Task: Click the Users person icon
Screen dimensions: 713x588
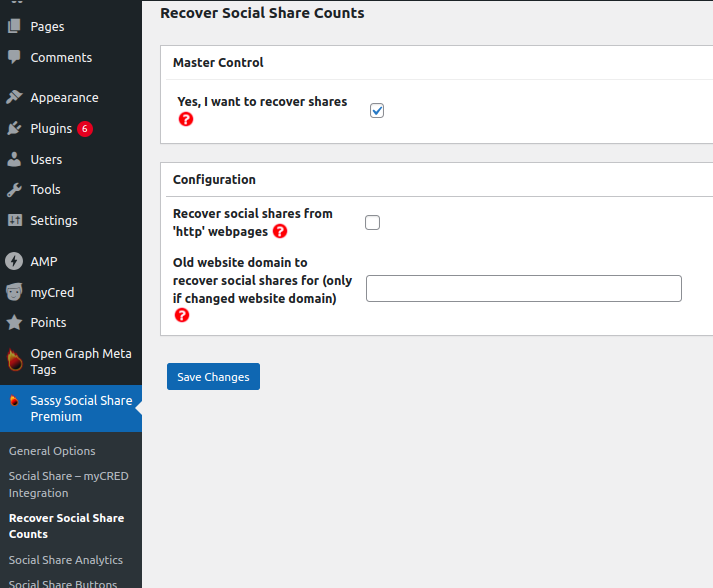Action: pos(14,159)
